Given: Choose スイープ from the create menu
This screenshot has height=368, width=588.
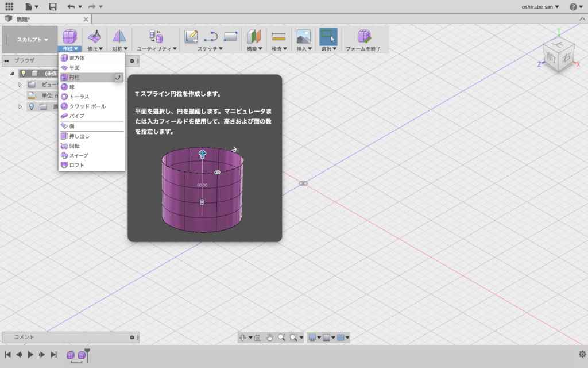Looking at the screenshot, I should coord(92,155).
